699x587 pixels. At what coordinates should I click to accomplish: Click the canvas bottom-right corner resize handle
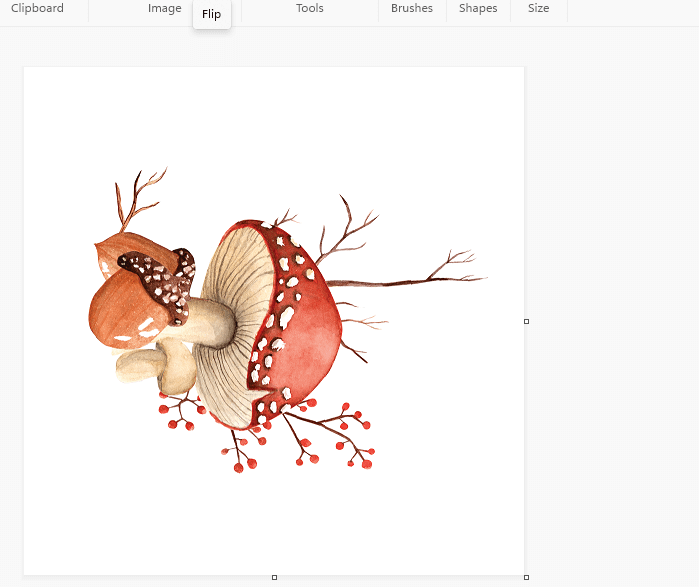pyautogui.click(x=526, y=577)
